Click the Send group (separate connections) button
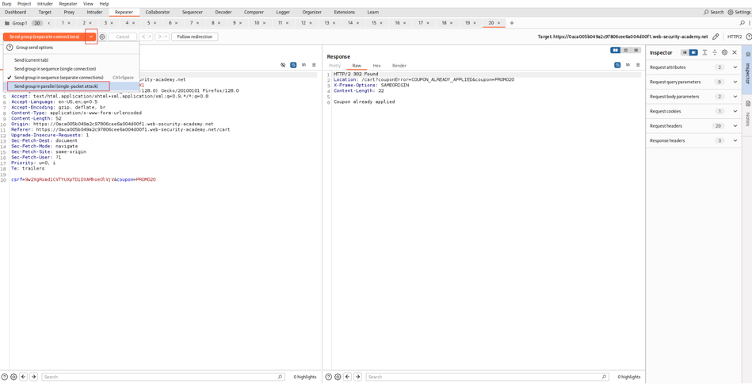 [44, 37]
